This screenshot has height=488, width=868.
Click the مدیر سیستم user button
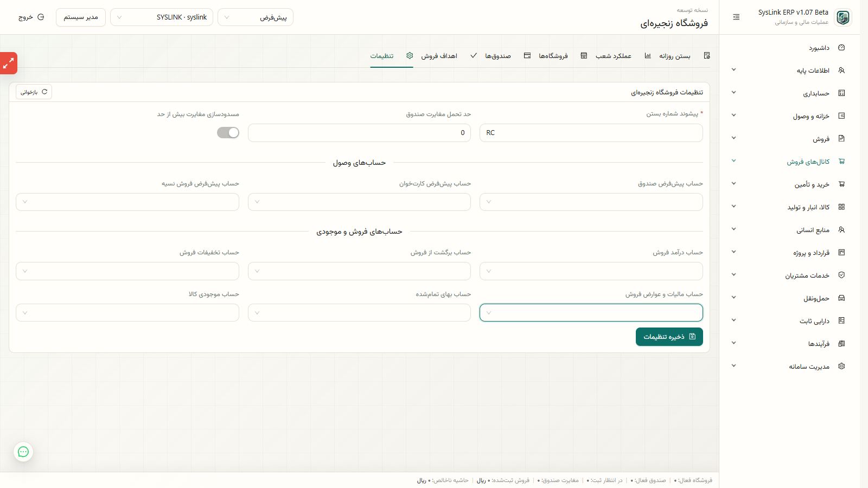coord(81,17)
